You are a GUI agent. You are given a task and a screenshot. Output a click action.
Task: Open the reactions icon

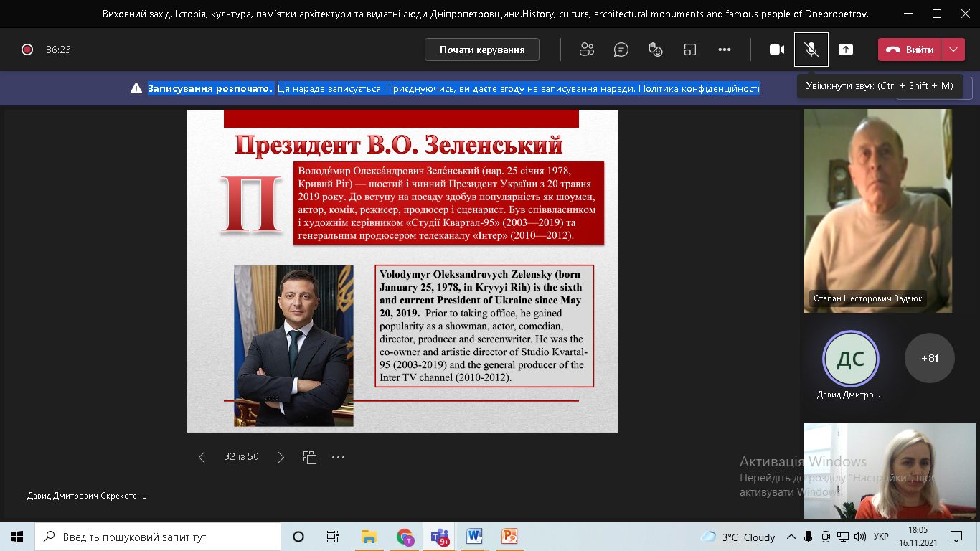[x=655, y=50]
